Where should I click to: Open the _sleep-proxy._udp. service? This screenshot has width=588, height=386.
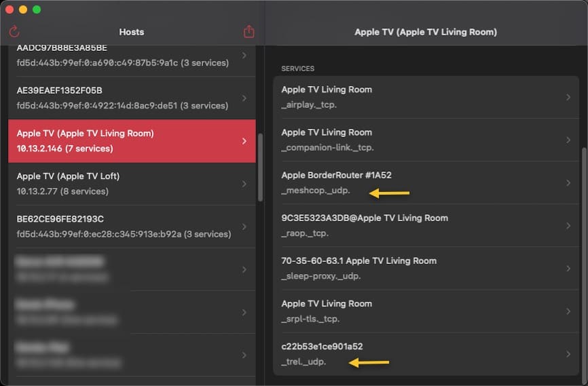click(426, 269)
